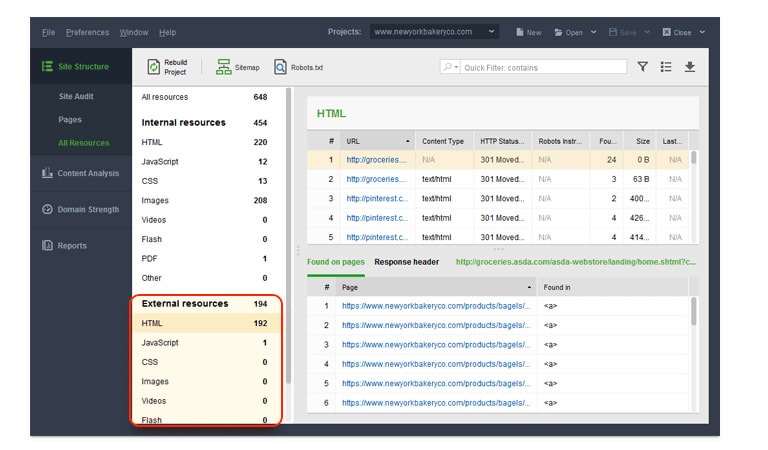Open the groceries.asda.com landing URL link
Image resolution: width=768 pixels, height=450 pixels.
pyautogui.click(x=576, y=262)
